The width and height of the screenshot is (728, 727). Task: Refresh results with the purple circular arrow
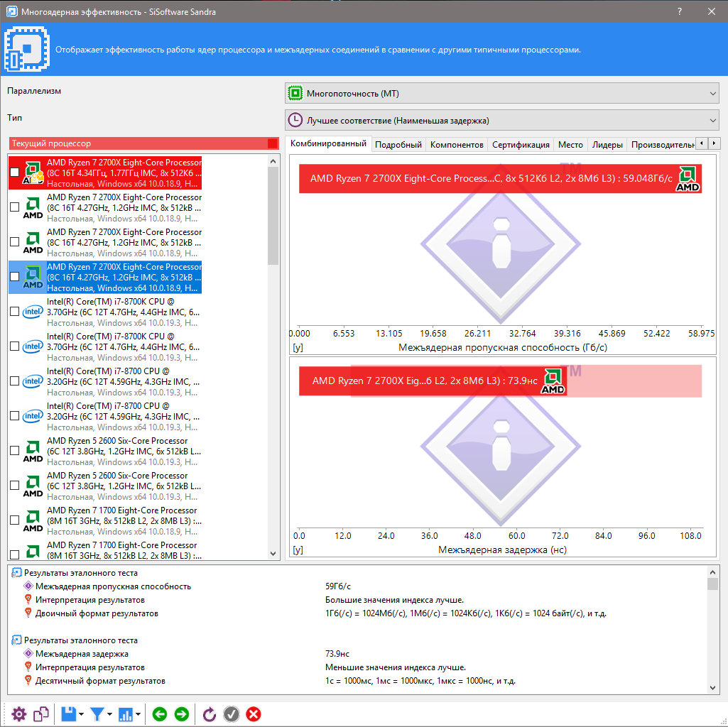pos(210,714)
